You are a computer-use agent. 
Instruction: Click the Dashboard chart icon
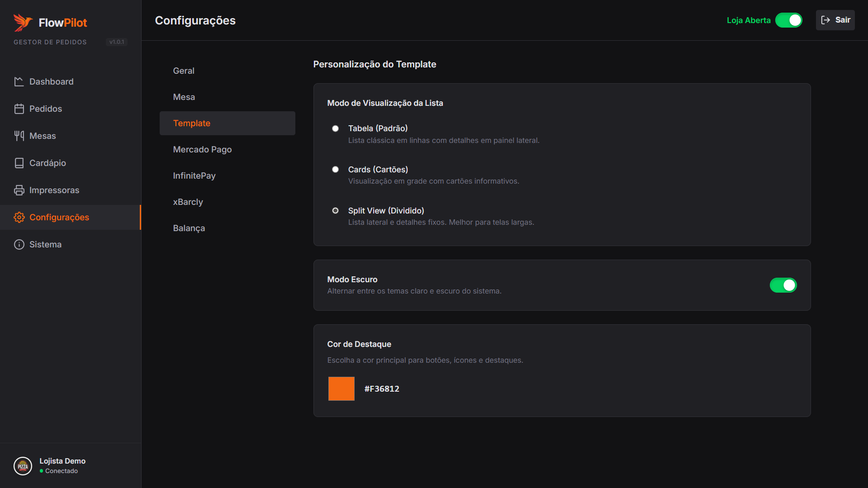click(19, 81)
